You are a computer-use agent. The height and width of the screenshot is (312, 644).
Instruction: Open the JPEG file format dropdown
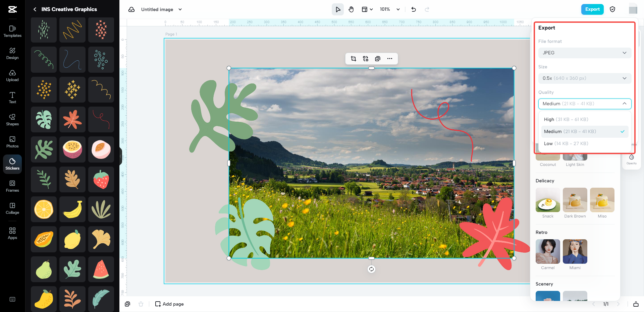[x=584, y=53]
